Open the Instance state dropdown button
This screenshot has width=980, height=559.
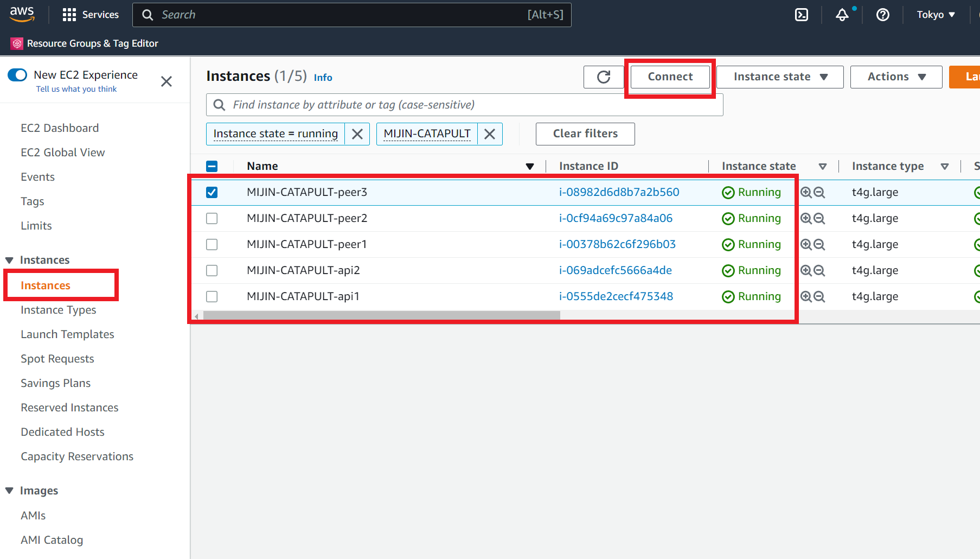[x=780, y=77]
